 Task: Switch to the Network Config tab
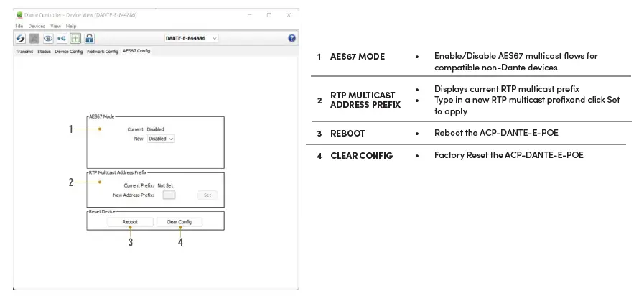[x=103, y=52]
